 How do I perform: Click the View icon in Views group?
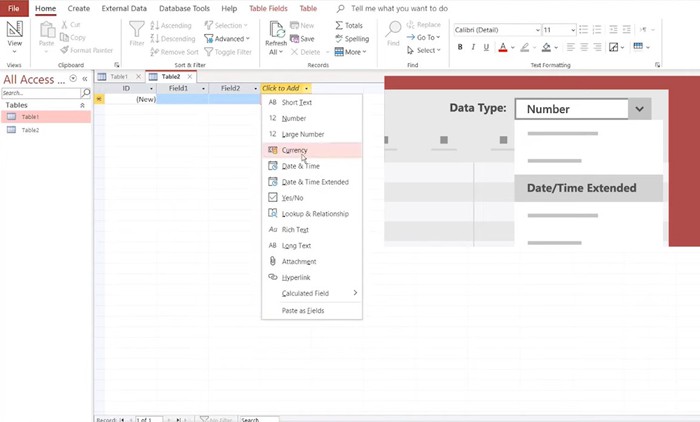[14, 29]
